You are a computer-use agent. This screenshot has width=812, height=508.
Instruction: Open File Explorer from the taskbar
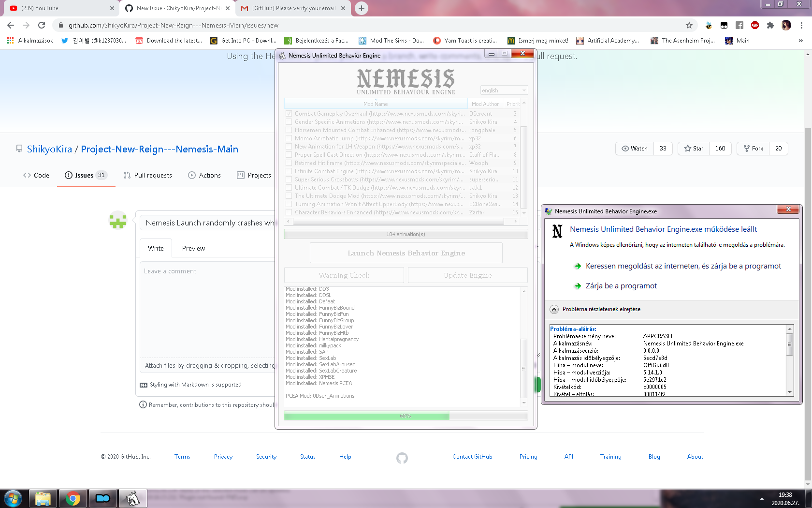click(x=43, y=498)
